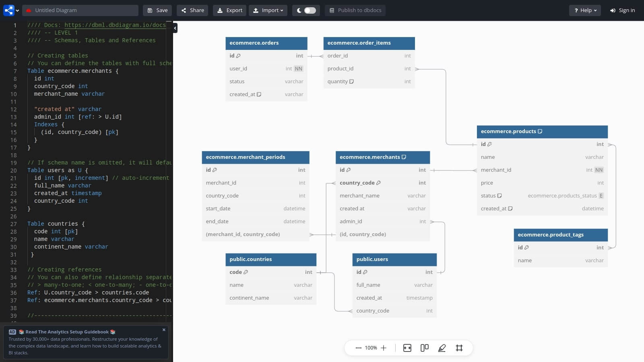Click the Share icon
The height and width of the screenshot is (362, 644).
(183, 10)
